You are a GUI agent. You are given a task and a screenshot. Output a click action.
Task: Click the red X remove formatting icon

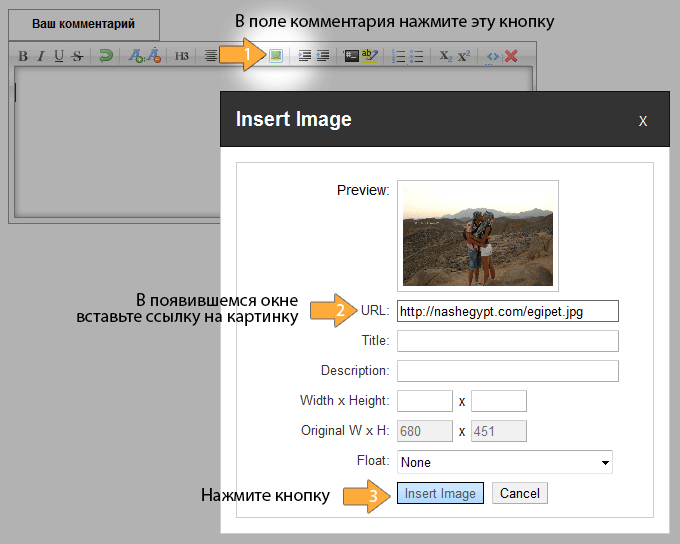pos(511,56)
